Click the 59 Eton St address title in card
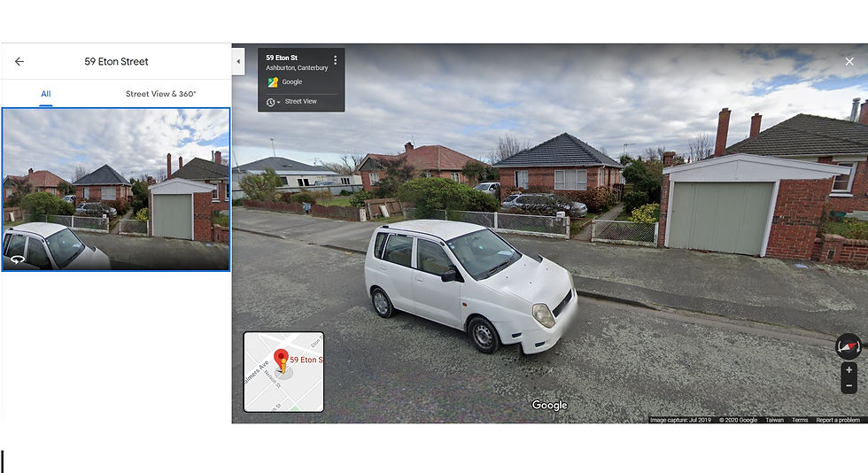 point(282,58)
